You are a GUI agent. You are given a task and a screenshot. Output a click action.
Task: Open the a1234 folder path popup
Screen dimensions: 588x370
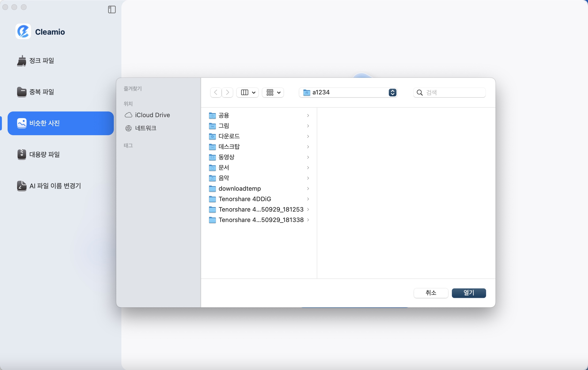348,92
